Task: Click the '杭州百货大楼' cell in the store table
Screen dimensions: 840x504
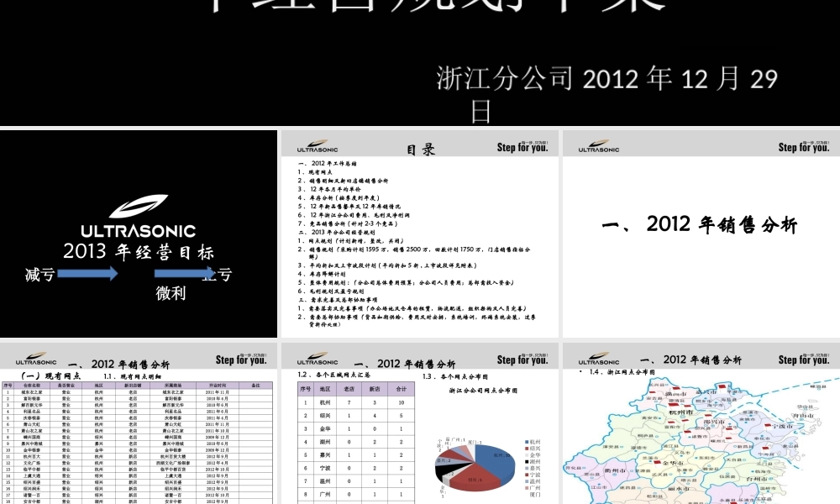Action: click(x=172, y=456)
